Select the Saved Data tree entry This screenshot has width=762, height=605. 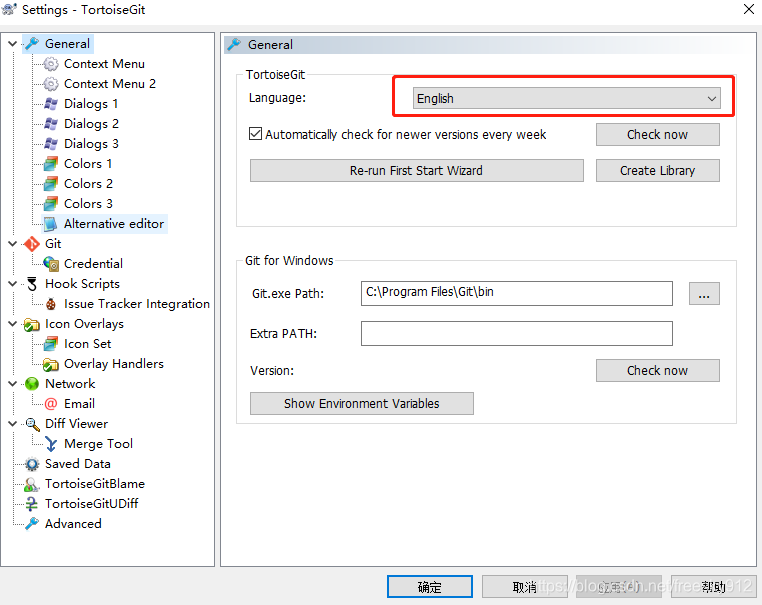click(77, 464)
